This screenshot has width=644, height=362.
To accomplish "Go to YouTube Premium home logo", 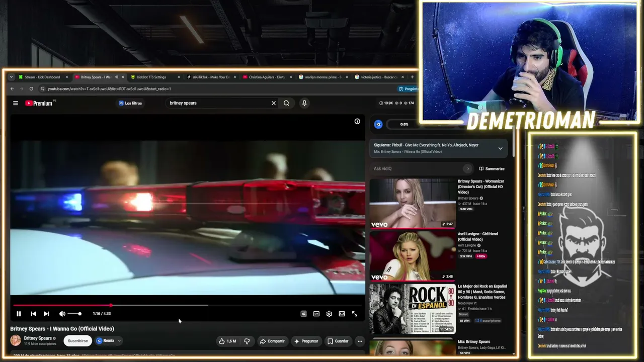I will click(40, 103).
